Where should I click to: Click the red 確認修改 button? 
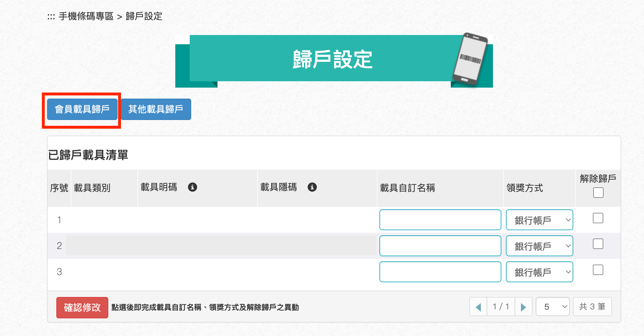click(82, 307)
